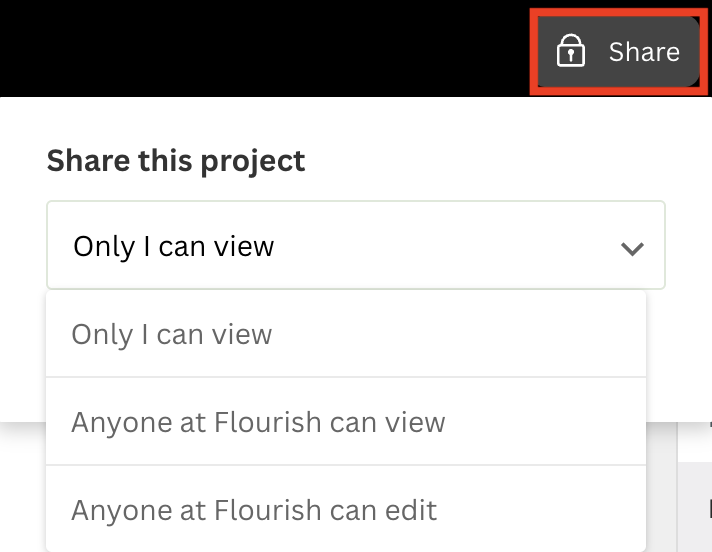Click the word 'edit' in the last option
The height and width of the screenshot is (552, 712).
tap(410, 510)
